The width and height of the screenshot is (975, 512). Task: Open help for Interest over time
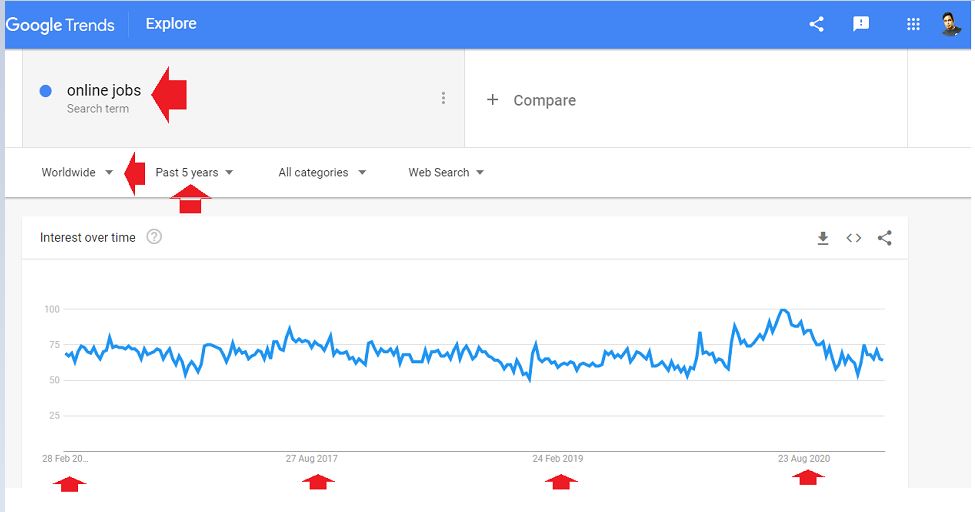(154, 237)
